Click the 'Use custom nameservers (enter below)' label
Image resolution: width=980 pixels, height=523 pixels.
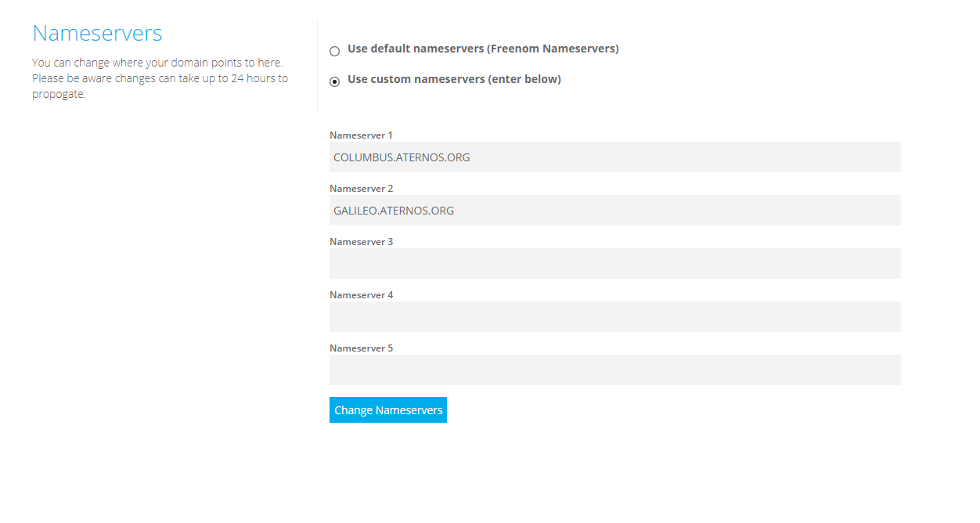pyautogui.click(x=454, y=79)
